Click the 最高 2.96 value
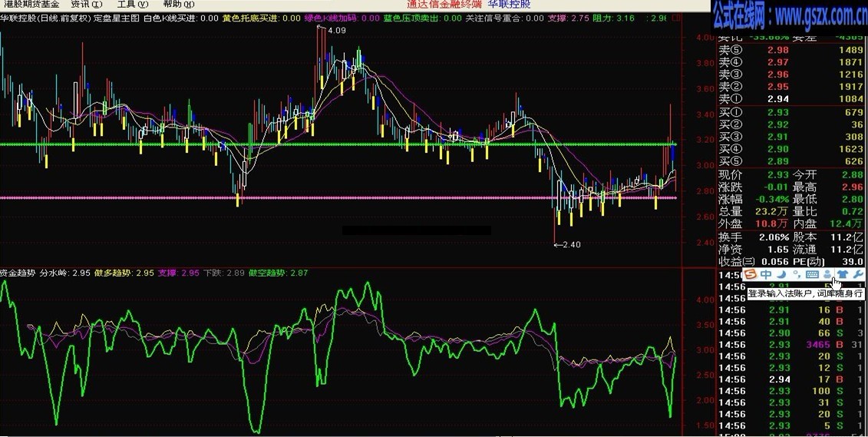 click(853, 187)
